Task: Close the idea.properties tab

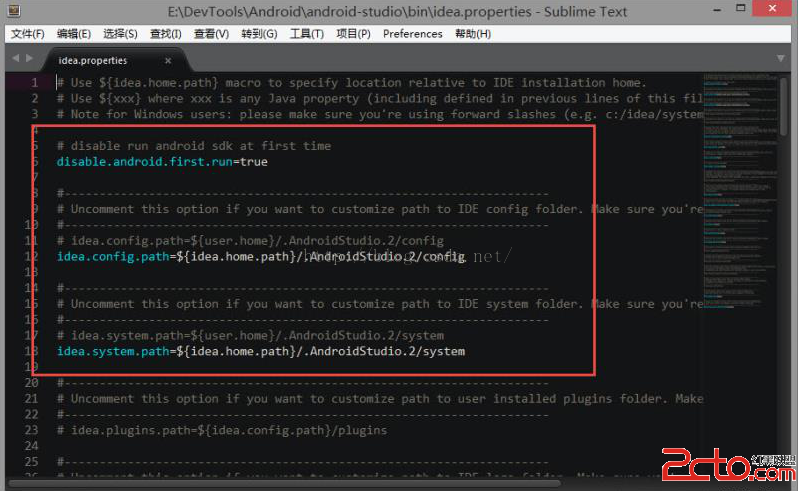Action: [x=168, y=61]
